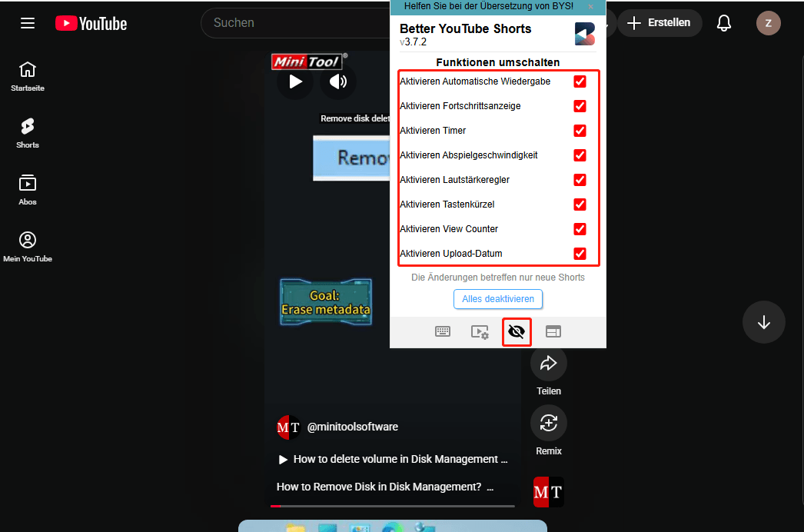Go to Startseite in the sidebar
Screen dimensions: 804x532
pos(28,75)
